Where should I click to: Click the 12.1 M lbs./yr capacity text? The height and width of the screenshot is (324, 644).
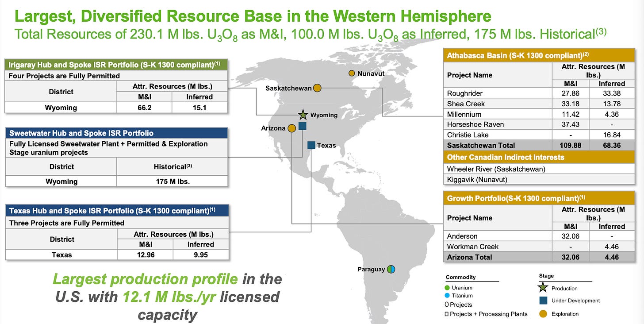click(169, 297)
